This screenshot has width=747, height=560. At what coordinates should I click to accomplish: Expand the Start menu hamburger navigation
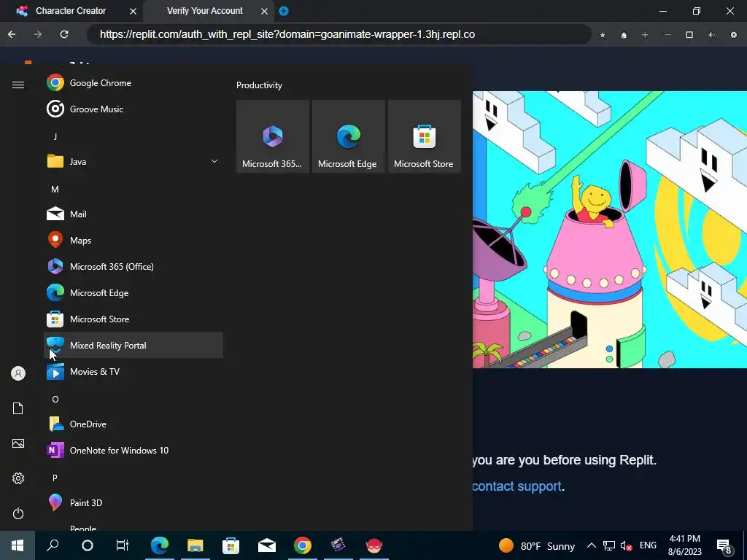(x=18, y=85)
